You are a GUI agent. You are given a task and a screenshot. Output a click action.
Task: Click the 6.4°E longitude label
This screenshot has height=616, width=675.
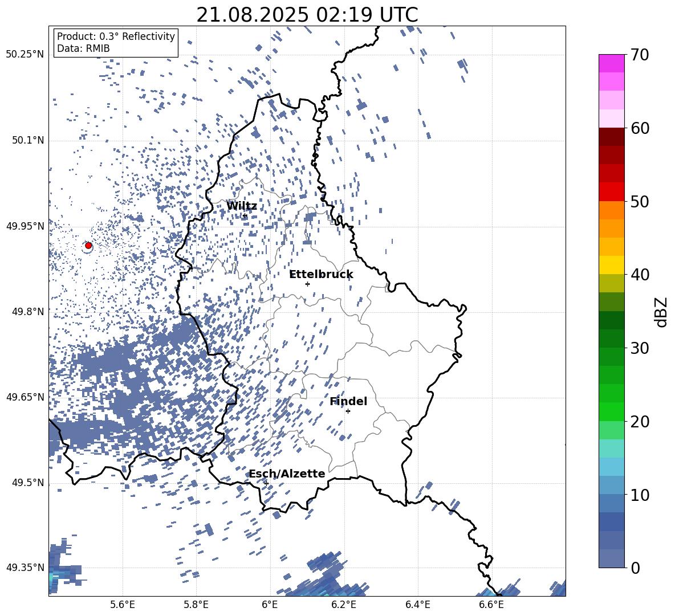[x=417, y=605]
